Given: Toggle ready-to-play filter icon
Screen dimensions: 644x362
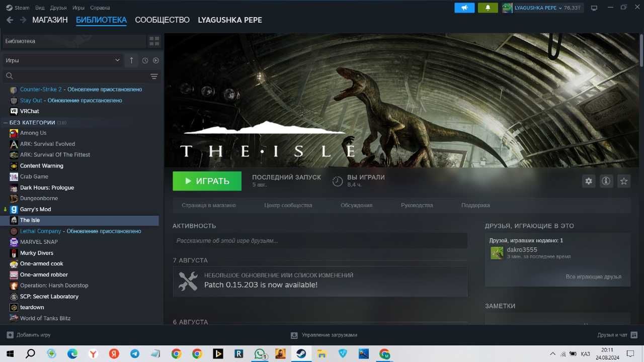Looking at the screenshot, I should [156, 60].
